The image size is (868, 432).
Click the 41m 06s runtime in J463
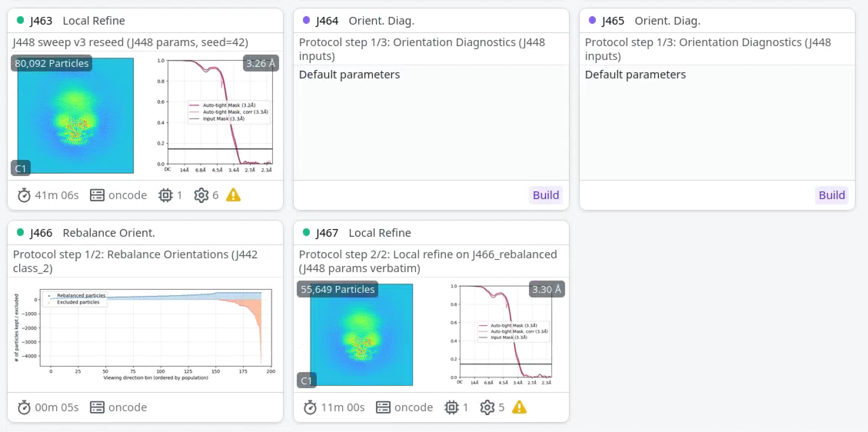[57, 195]
